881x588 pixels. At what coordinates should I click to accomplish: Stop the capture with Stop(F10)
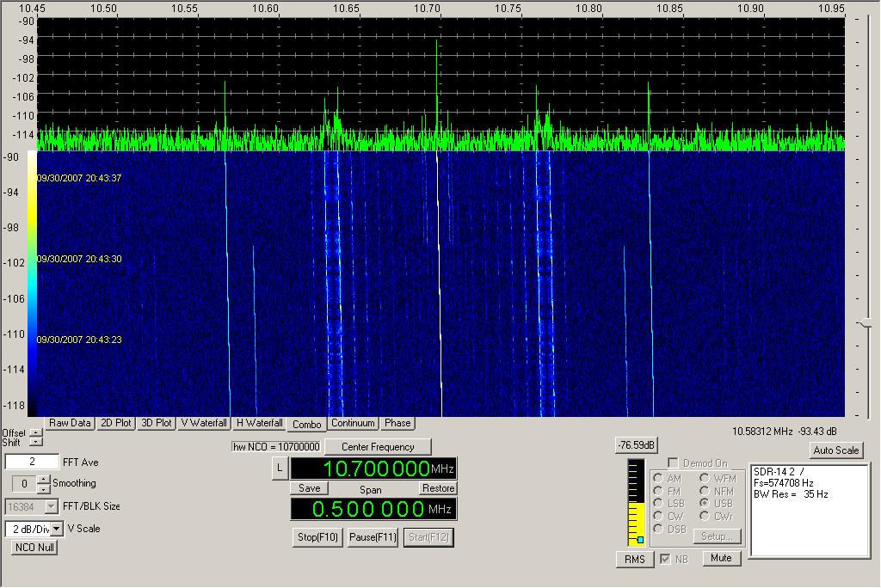tap(318, 537)
